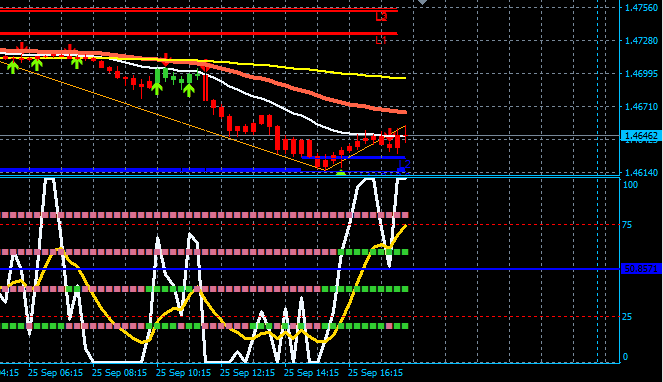
Task: Click the 1.46140 price scale label
Action: [x=641, y=173]
